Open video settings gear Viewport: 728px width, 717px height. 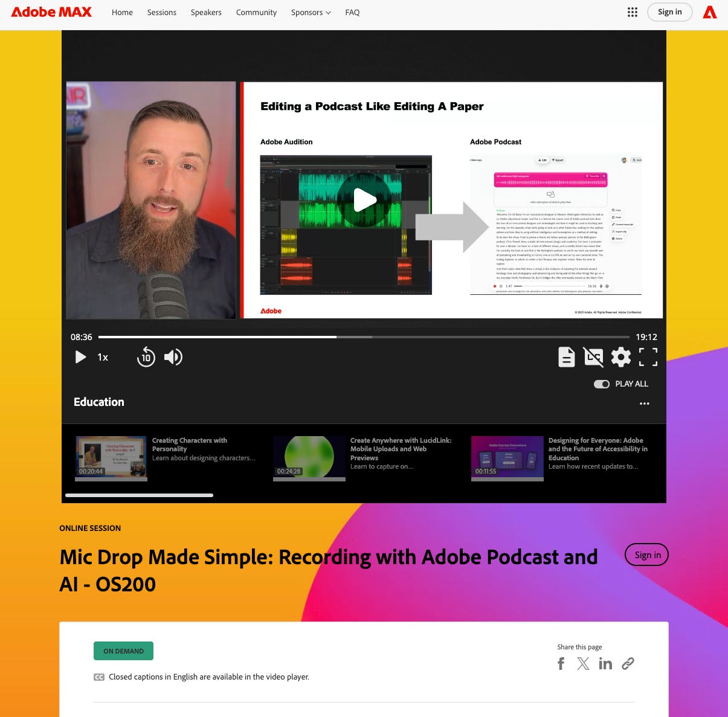point(621,357)
